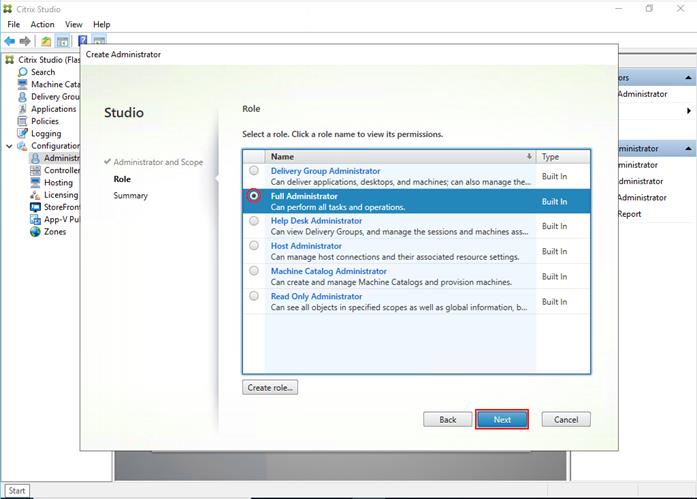
Task: Click the Applications icon in tree
Action: pyautogui.click(x=23, y=109)
